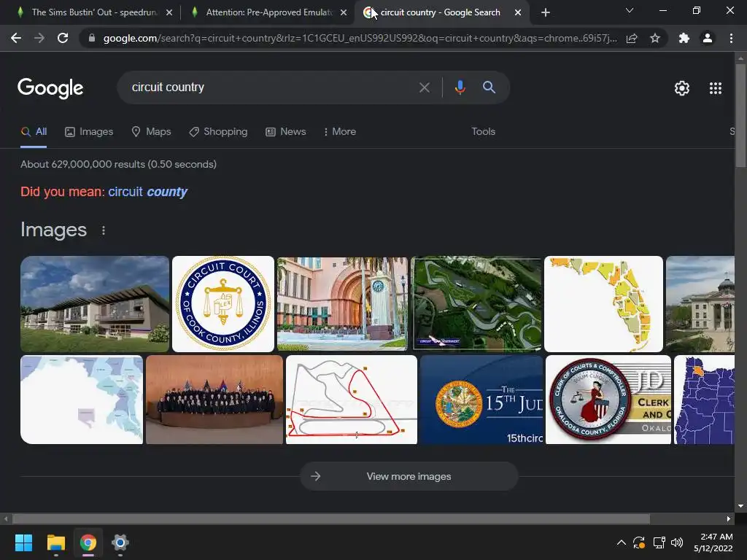Open the Google apps grid

(716, 88)
